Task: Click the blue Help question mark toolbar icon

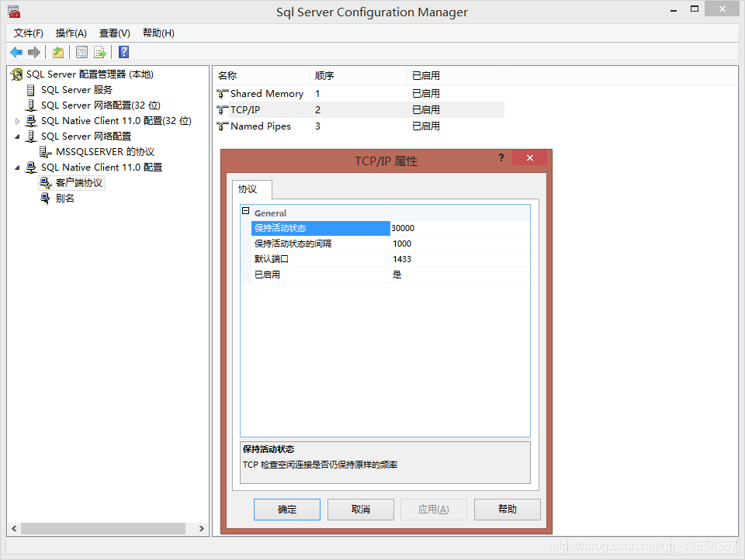Action: click(123, 52)
